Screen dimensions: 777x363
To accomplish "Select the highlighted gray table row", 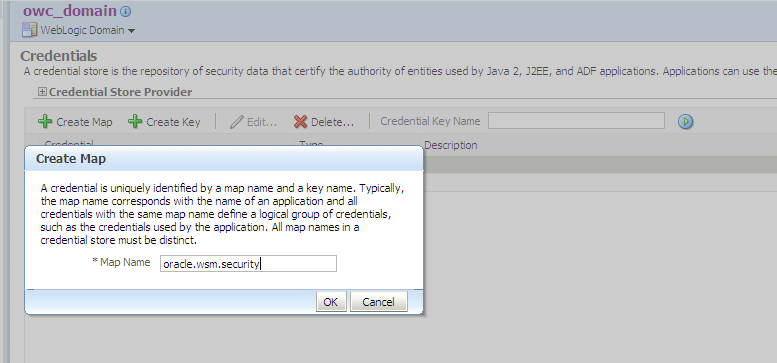I will [600, 165].
